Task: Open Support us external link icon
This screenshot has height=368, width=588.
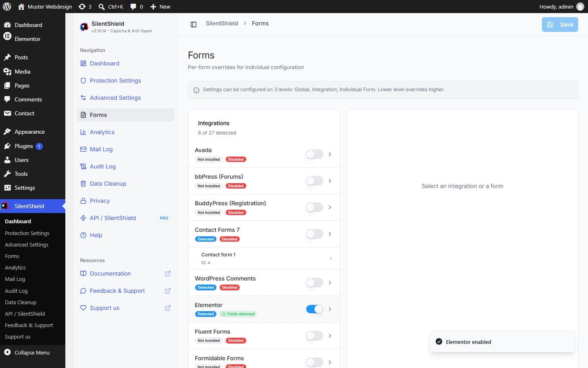Action: [x=167, y=308]
